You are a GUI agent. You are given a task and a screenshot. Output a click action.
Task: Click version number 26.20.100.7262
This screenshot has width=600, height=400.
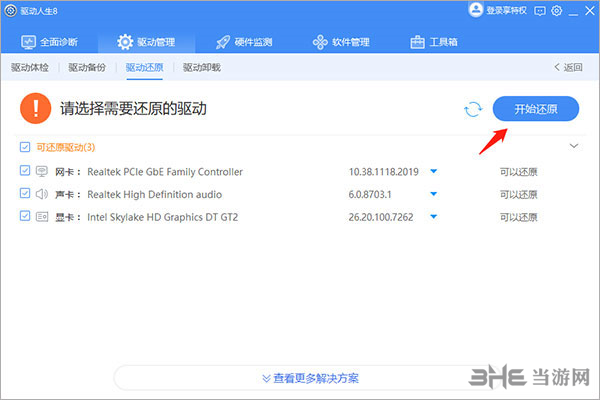[x=381, y=217]
